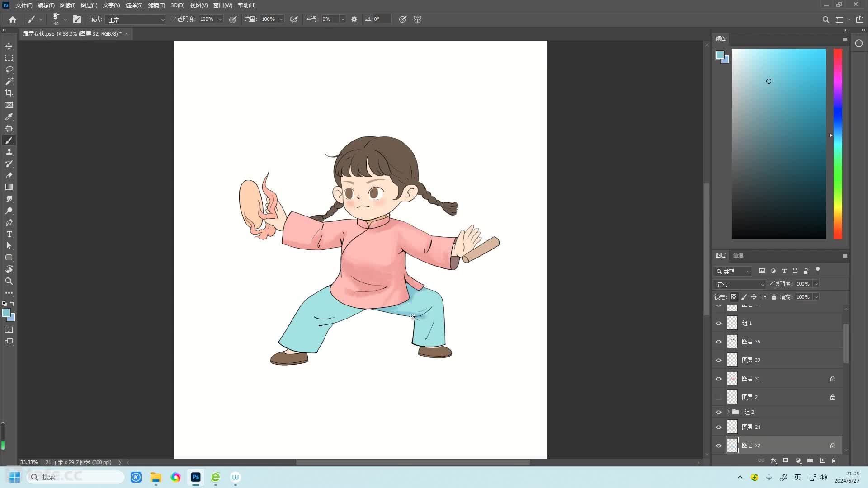Hide layer 图层 32
868x488 pixels.
(718, 446)
